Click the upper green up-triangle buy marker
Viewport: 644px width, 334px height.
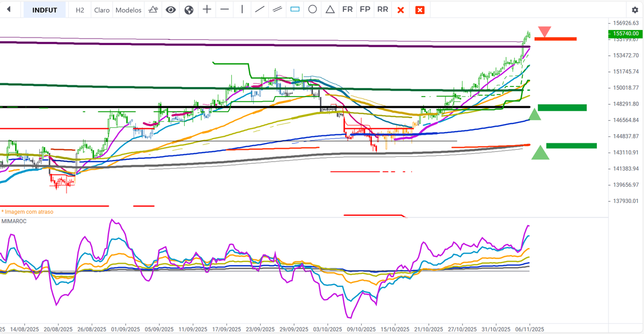click(535, 114)
